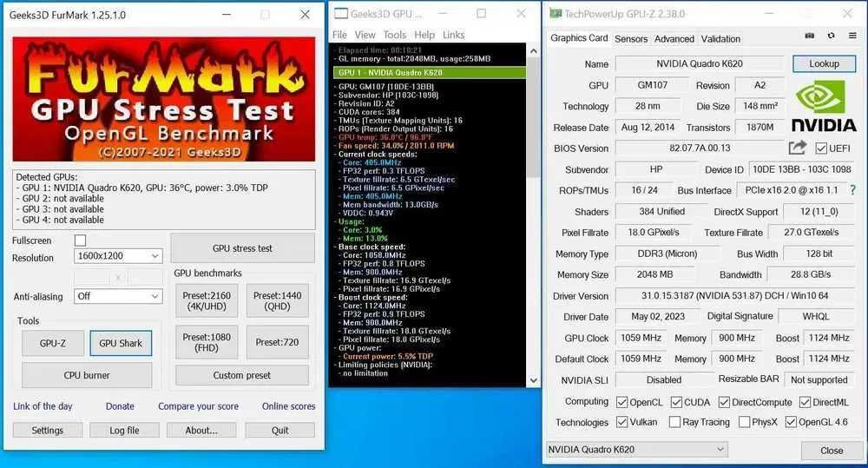Run the Preset:1440 (QHD) benchmark
The width and height of the screenshot is (868, 468).
(278, 300)
